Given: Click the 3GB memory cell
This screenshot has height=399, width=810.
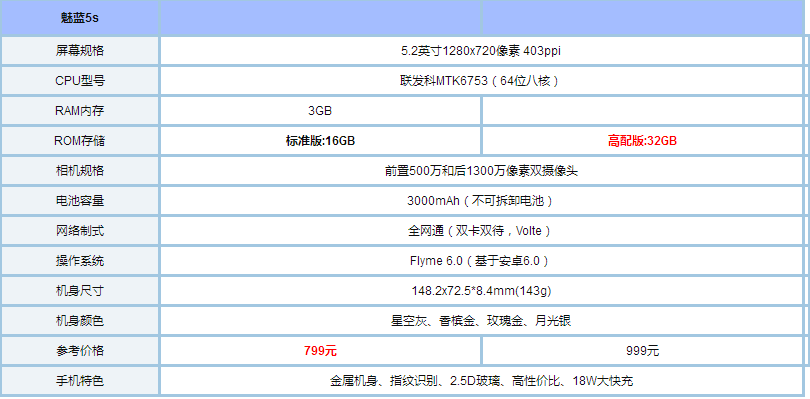Looking at the screenshot, I should pyautogui.click(x=320, y=111).
